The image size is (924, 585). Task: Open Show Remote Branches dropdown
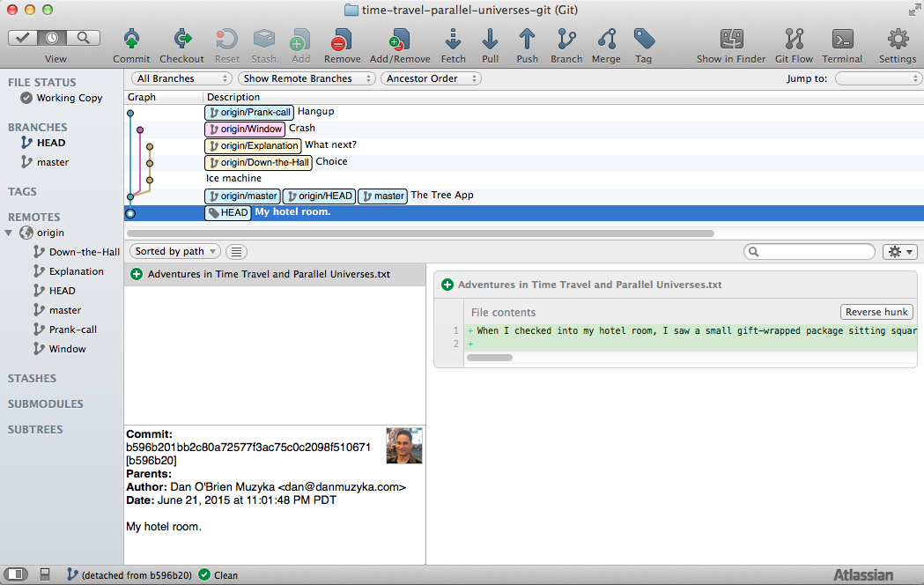coord(307,78)
